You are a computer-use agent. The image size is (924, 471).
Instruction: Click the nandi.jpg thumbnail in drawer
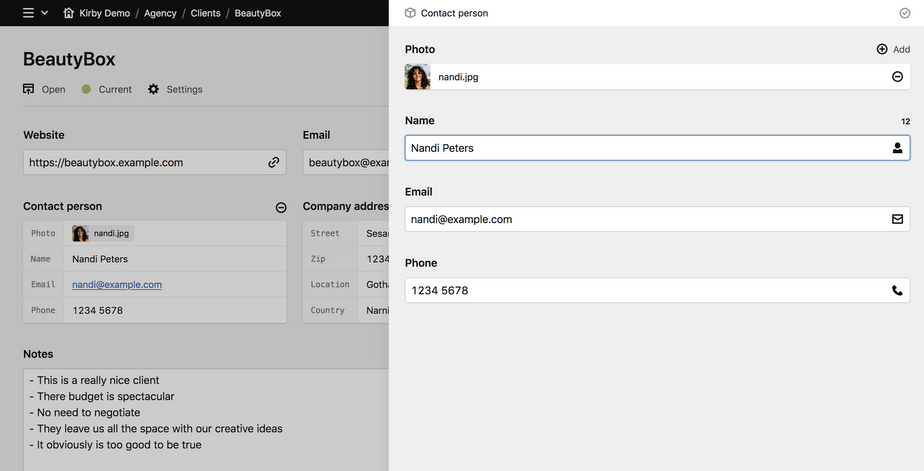(x=418, y=77)
